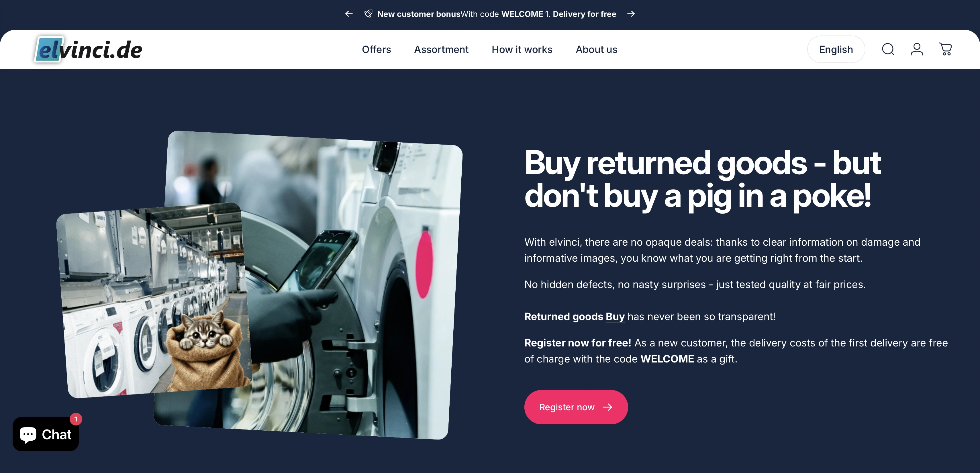Click the red chat notification badge
The image size is (980, 473).
[x=76, y=419]
